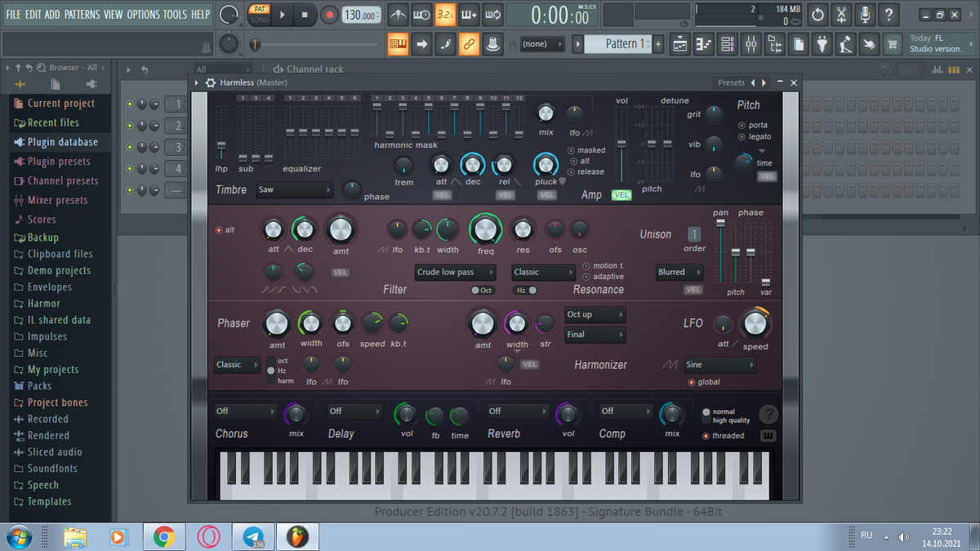980x551 pixels.
Task: Open the Saw timbre dropdown
Action: coord(294,189)
